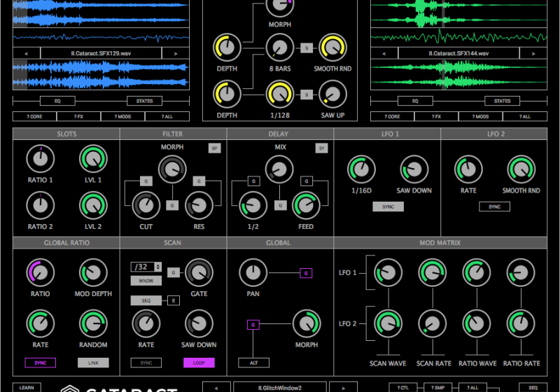The height and width of the screenshot is (392, 560).
Task: Adjust the LVL 1 level knob
Action: pyautogui.click(x=93, y=159)
